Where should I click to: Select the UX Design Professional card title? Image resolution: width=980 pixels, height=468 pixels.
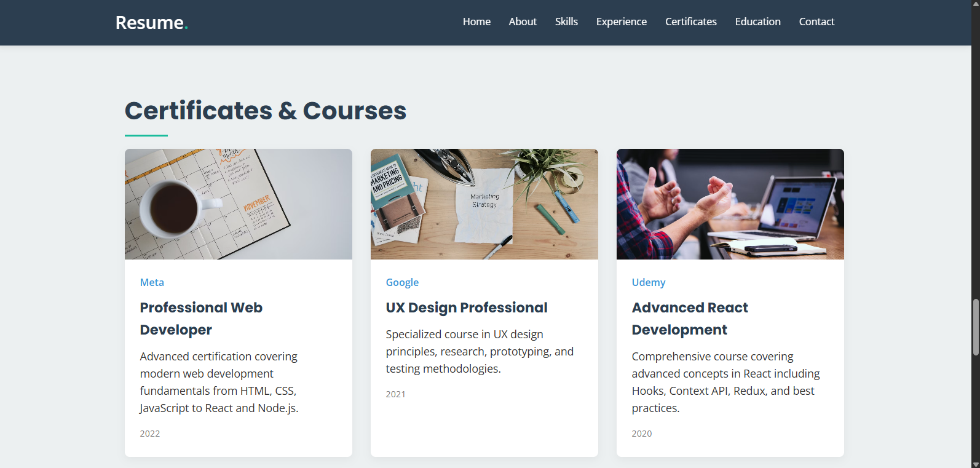466,307
